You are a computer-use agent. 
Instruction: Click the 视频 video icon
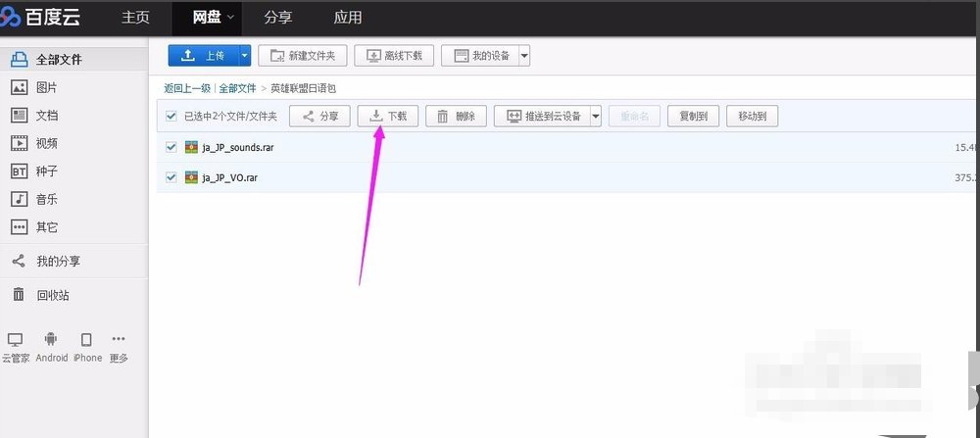point(20,144)
